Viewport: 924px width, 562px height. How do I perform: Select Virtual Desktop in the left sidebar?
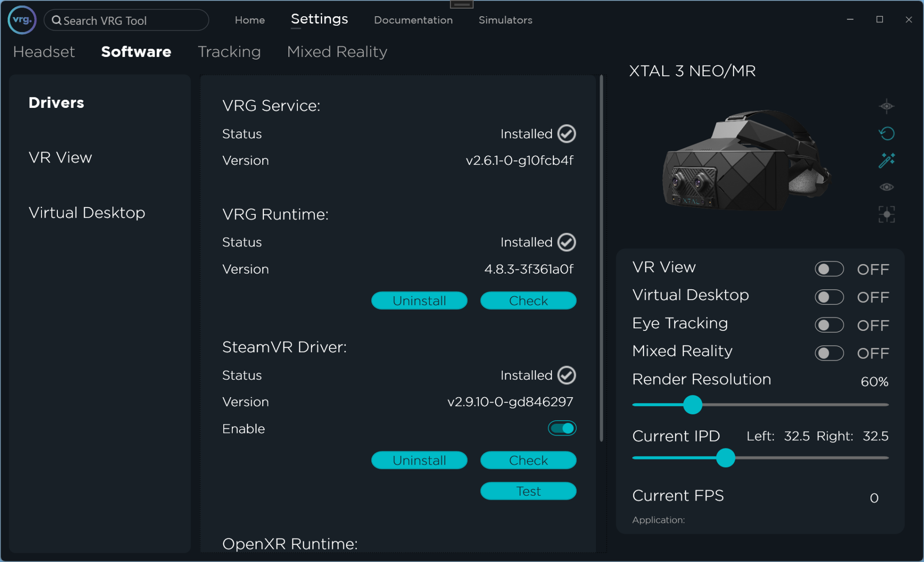tap(87, 212)
